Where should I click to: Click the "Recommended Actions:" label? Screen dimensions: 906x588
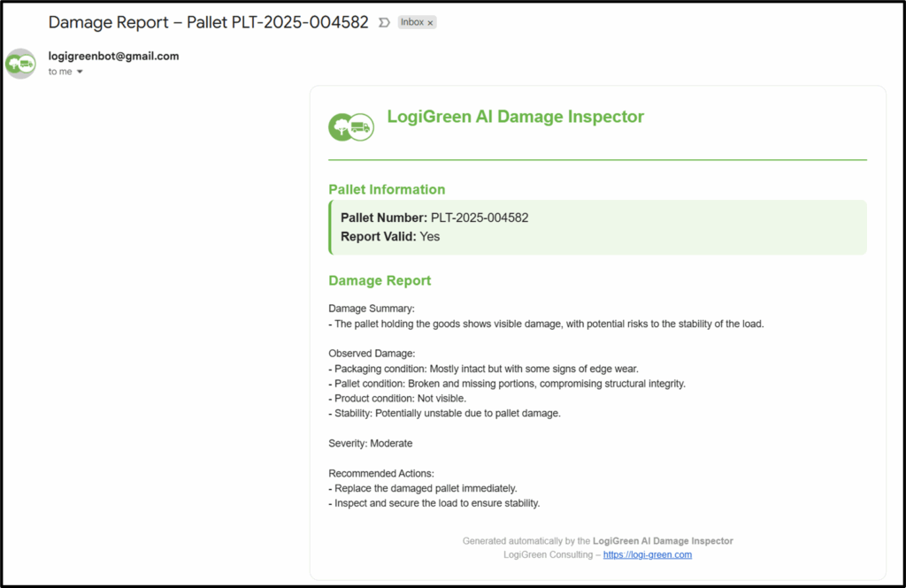coord(381,473)
